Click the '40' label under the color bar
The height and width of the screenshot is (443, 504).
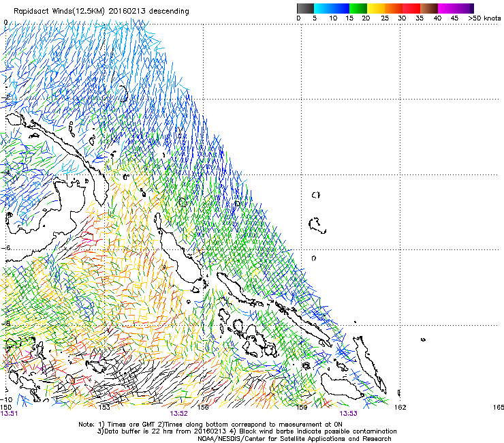click(x=437, y=18)
